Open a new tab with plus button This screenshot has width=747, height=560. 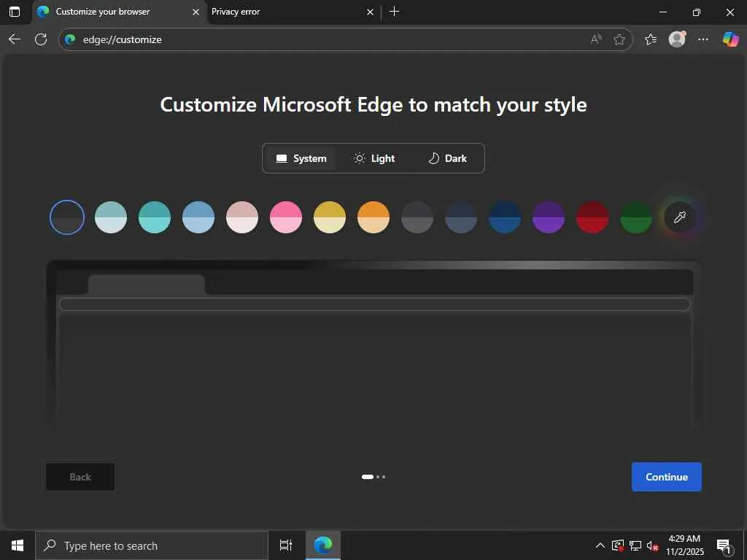[x=395, y=12]
